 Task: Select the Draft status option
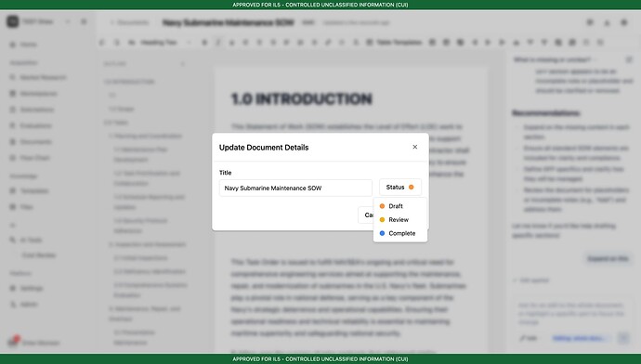pos(399,206)
